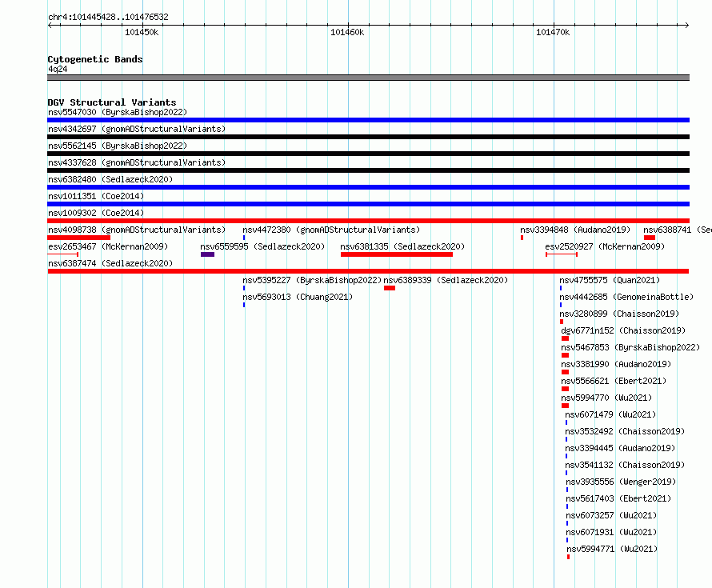
Task: Select the nsv3280899 (Chaisson2019) label
Action: coord(619,314)
